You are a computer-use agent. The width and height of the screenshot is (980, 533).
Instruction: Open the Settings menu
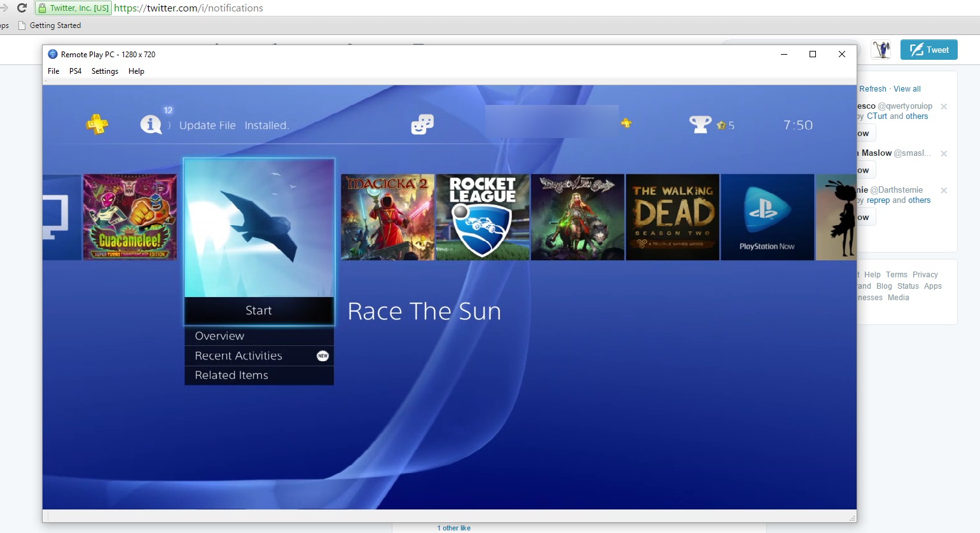[105, 71]
